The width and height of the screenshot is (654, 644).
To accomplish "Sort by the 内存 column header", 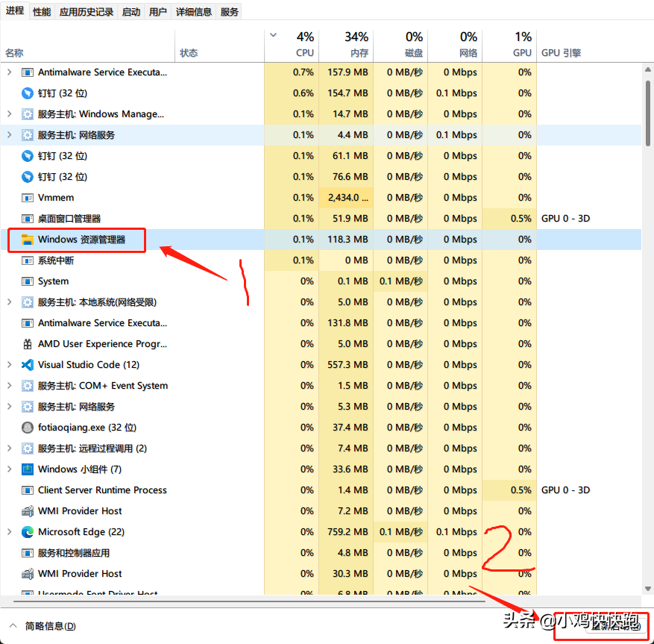I will pyautogui.click(x=346, y=45).
